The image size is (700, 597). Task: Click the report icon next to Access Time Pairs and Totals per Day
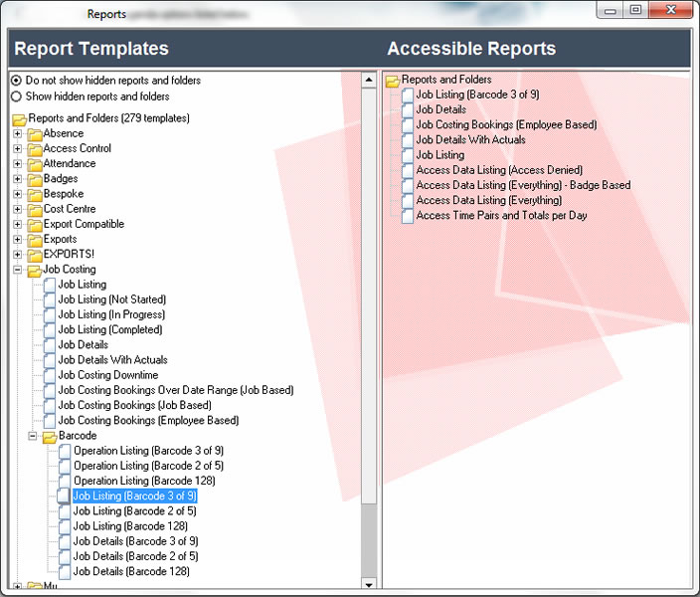pos(408,216)
